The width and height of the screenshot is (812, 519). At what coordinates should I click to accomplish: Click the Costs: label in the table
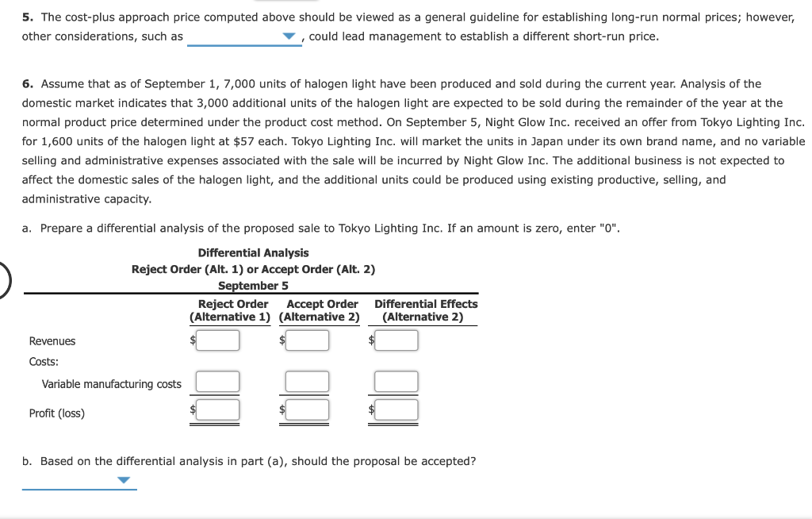44,361
